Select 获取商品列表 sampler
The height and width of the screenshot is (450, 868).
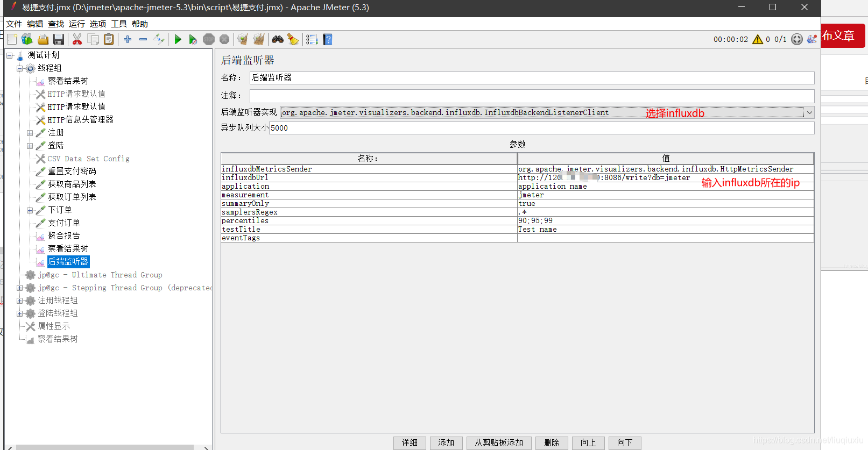pyautogui.click(x=72, y=184)
